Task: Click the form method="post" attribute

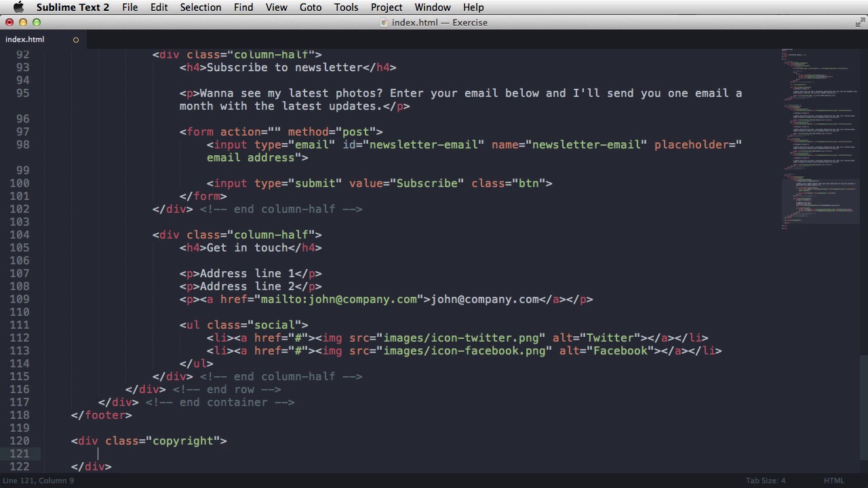Action: tap(332, 131)
